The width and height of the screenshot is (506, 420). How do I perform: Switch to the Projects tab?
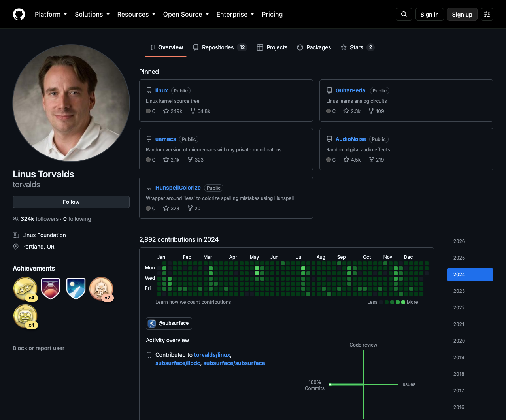272,47
